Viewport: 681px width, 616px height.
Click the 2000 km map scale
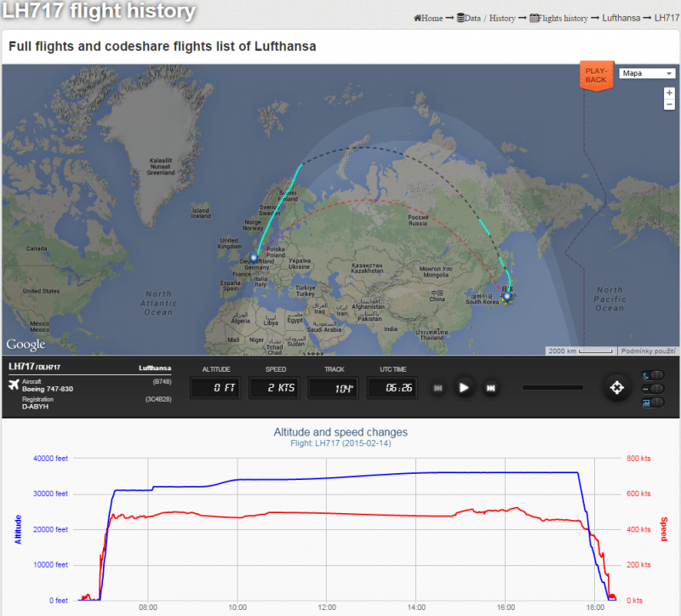tap(581, 351)
